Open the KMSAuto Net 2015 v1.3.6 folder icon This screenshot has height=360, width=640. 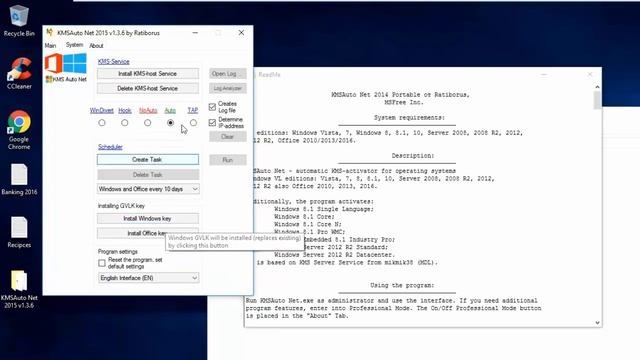[19, 289]
